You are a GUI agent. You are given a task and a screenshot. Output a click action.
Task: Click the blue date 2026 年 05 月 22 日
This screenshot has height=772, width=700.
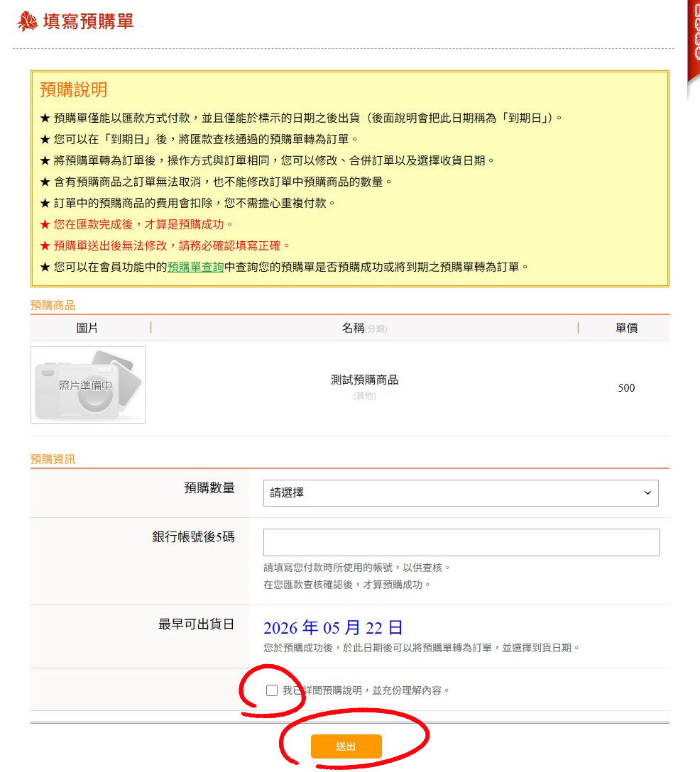(x=333, y=628)
